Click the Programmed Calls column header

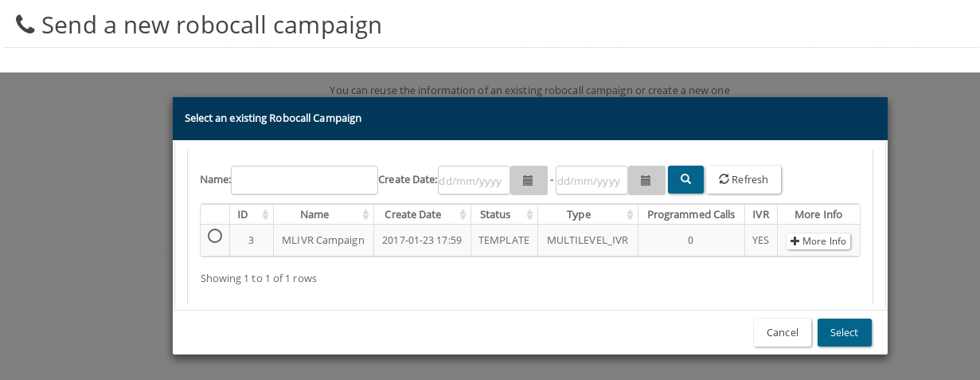point(691,214)
